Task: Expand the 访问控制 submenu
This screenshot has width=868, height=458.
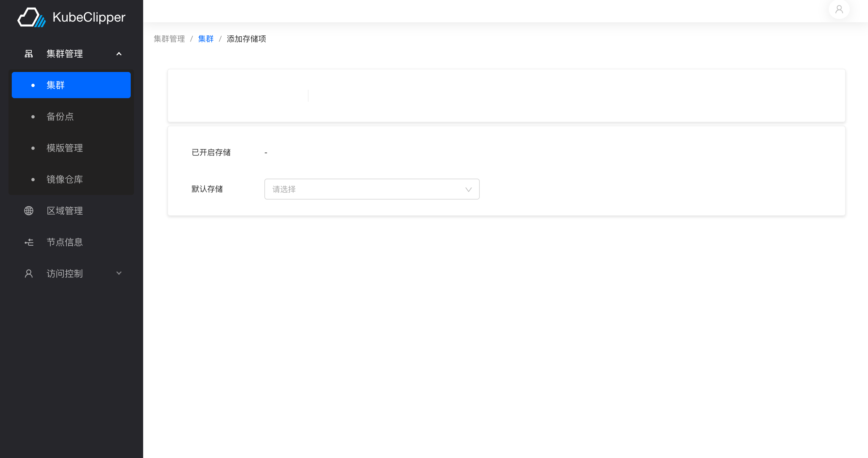Action: [119, 273]
